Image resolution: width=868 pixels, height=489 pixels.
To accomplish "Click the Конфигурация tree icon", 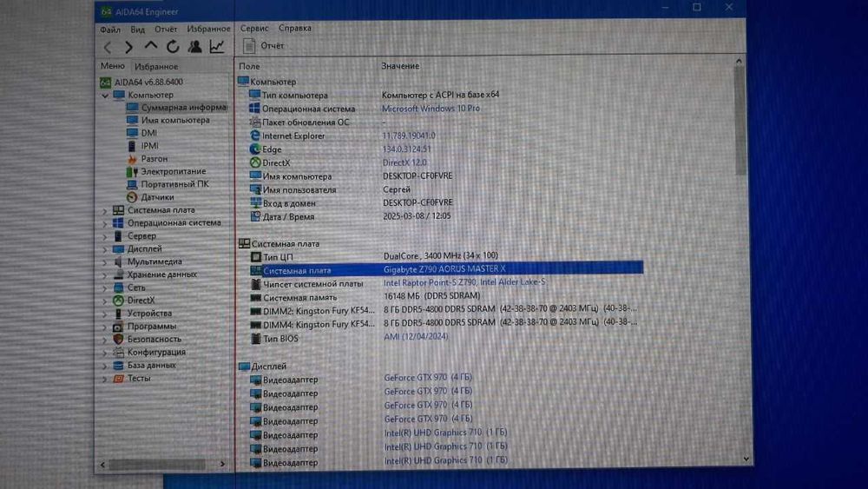I will pyautogui.click(x=118, y=353).
